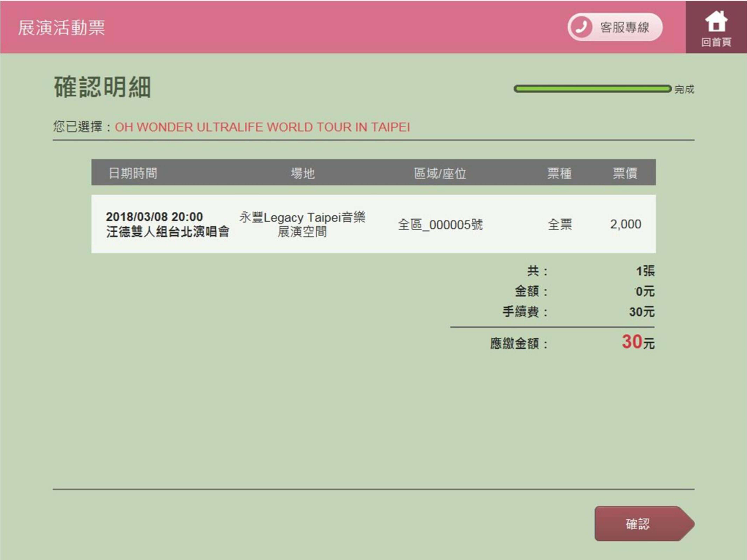Click the 確認明細 page heading
Viewport: 747px width, 560px height.
pyautogui.click(x=102, y=87)
